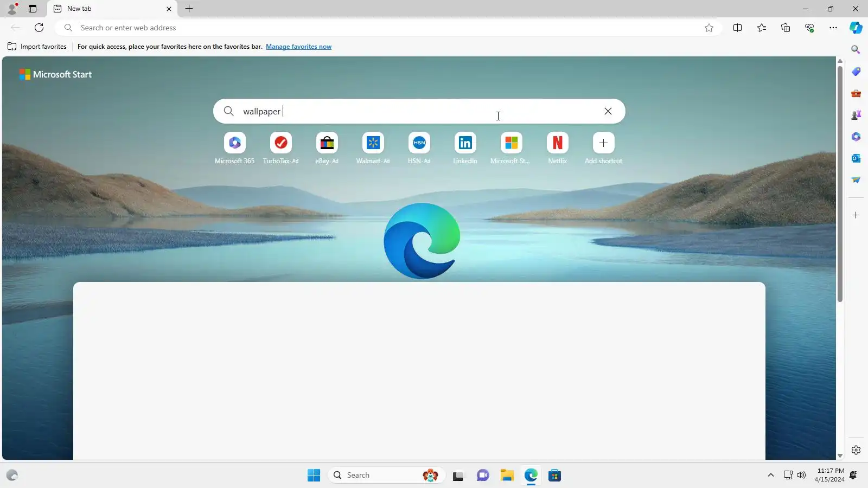Open Task View from taskbar
The height and width of the screenshot is (488, 868).
coord(458,476)
